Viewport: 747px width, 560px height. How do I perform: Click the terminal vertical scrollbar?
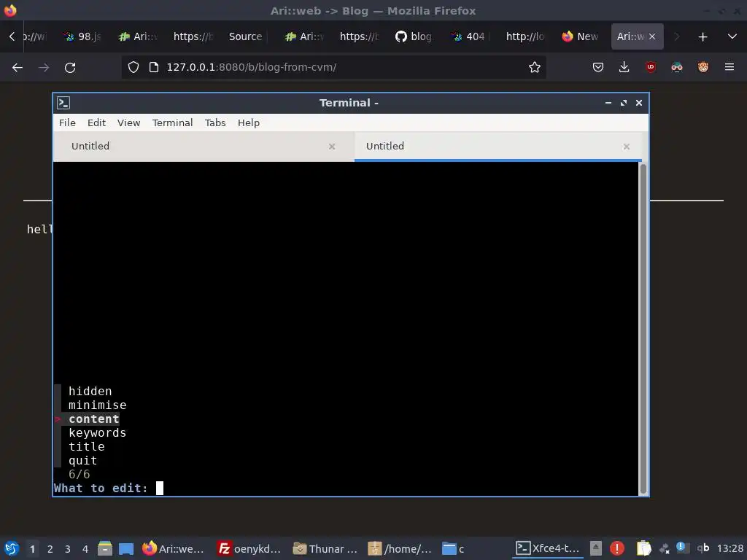click(643, 329)
